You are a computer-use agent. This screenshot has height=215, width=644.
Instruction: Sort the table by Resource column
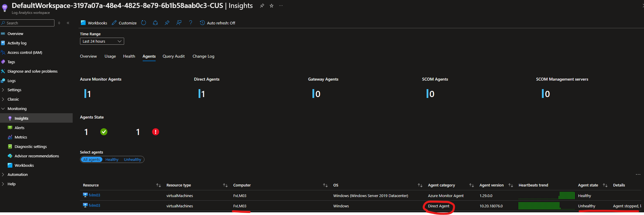click(x=159, y=185)
